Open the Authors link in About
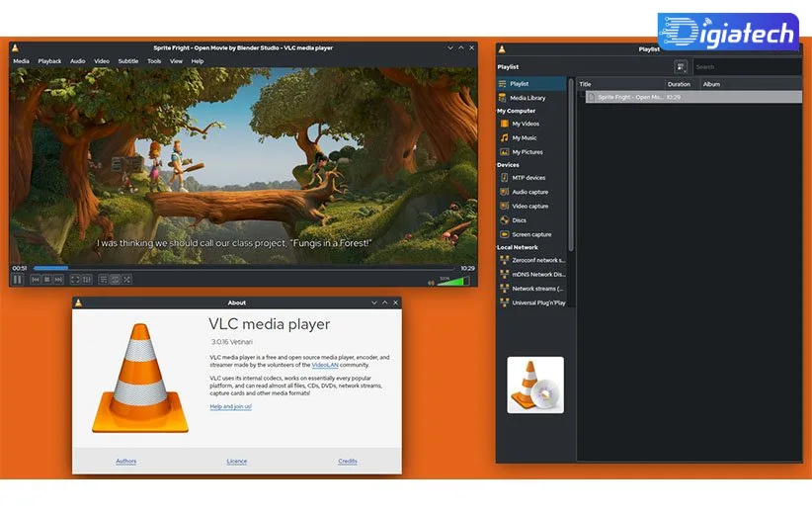Viewport: 812px width, 516px height. point(125,461)
